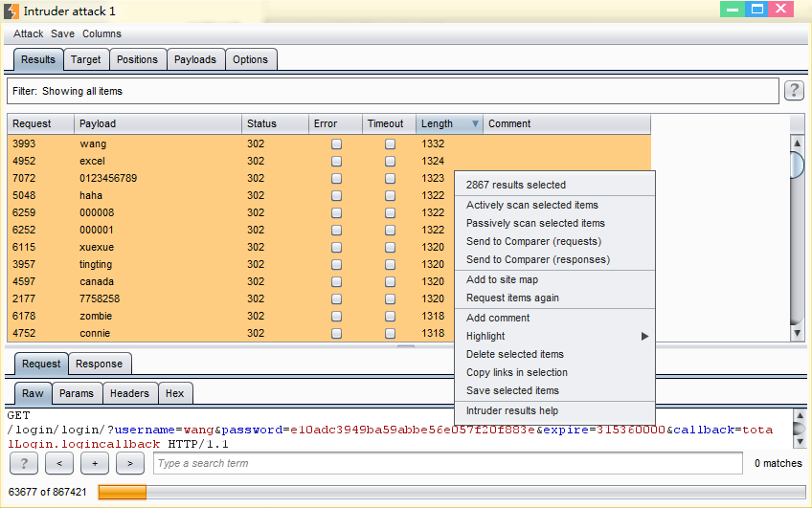Viewport: 812px width, 508px height.
Task: Open the Columns menu
Action: click(101, 33)
